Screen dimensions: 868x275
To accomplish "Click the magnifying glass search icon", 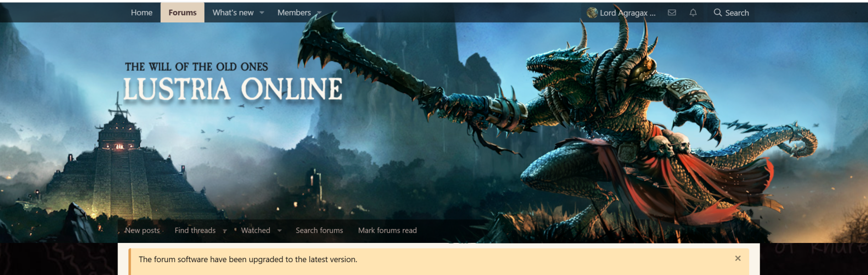I will 717,13.
